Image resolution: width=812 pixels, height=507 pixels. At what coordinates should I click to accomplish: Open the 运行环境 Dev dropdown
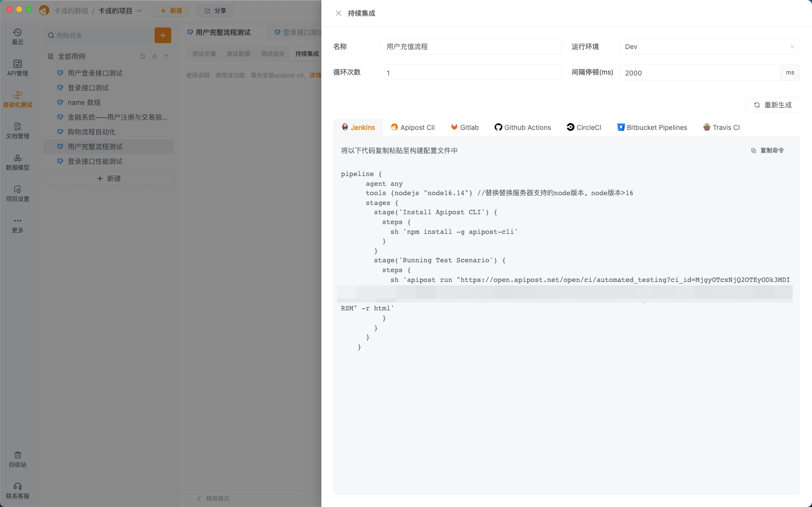coord(709,47)
